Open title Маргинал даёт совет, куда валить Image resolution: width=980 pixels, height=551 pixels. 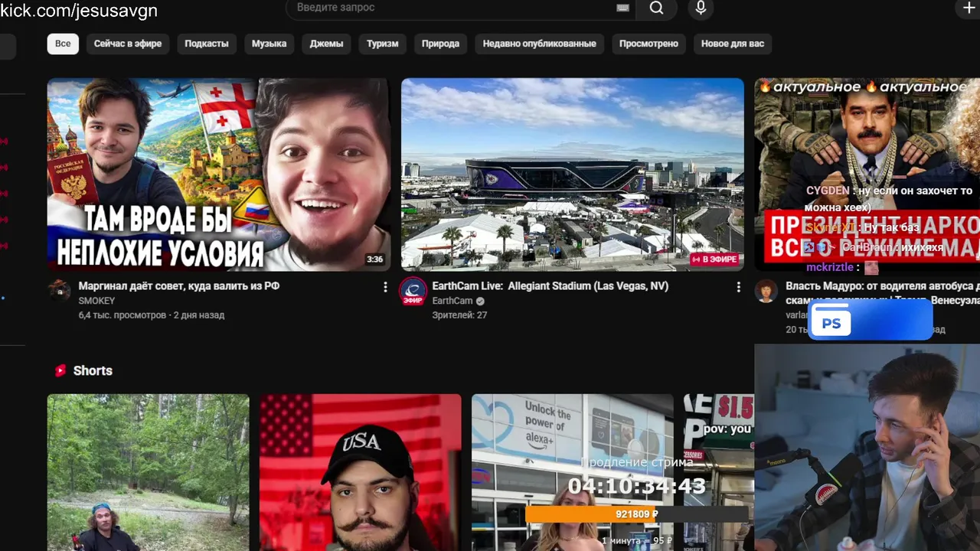coord(179,286)
